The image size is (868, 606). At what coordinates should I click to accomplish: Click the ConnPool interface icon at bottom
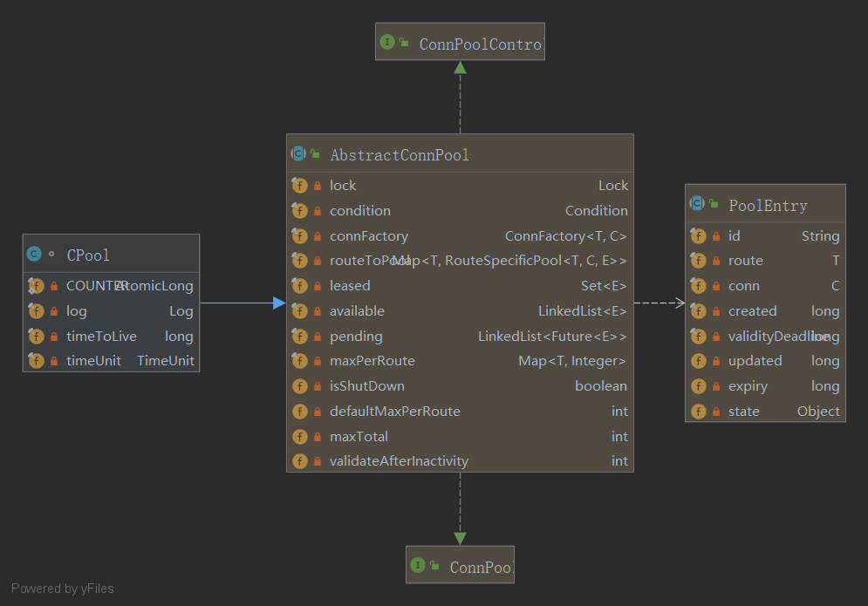pyautogui.click(x=418, y=566)
